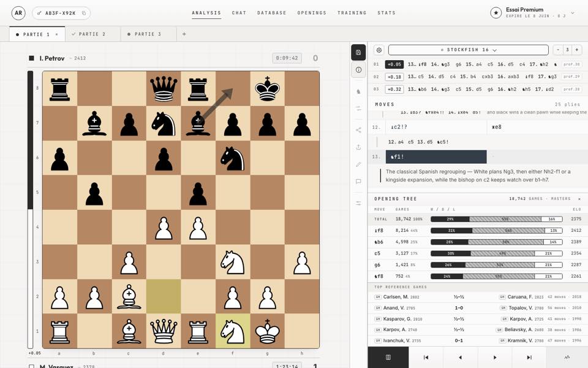The width and height of the screenshot is (588, 368).
Task: Switch to the Analysis tab
Action: click(x=206, y=13)
